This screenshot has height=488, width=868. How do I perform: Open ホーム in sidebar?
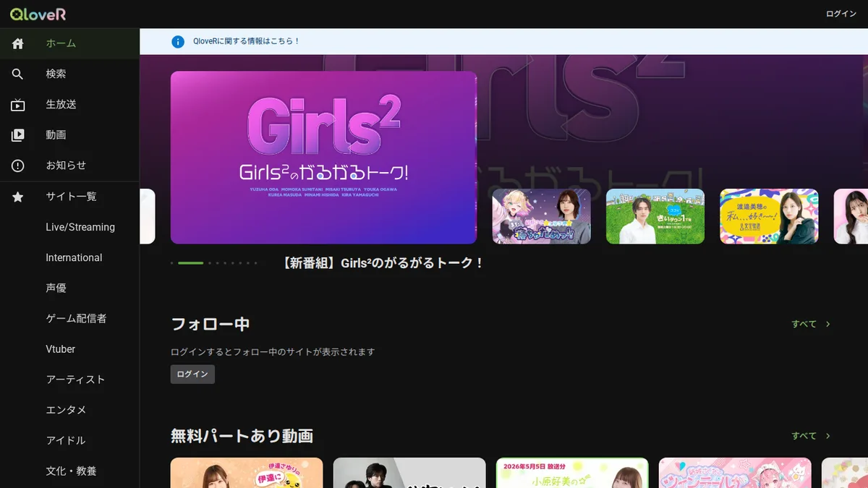tap(69, 43)
